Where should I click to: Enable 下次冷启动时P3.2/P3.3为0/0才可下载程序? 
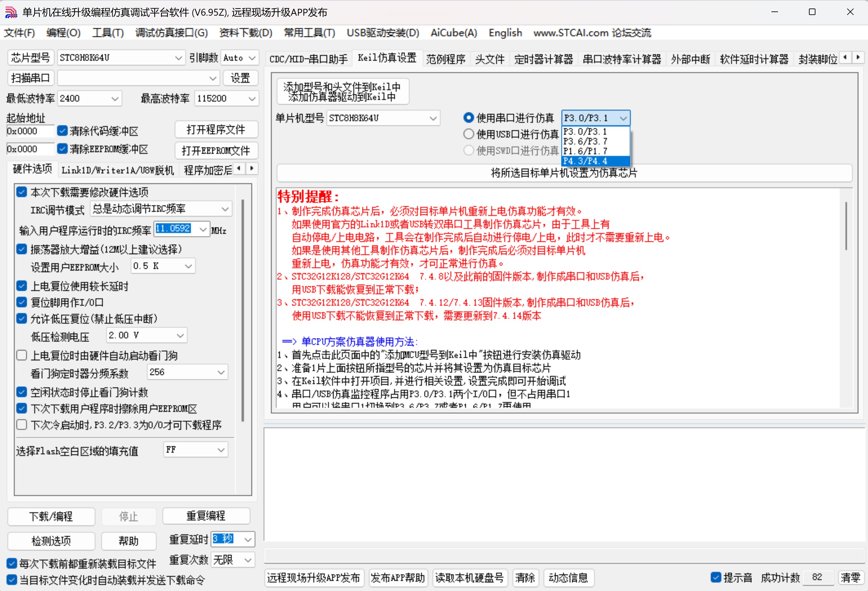[22, 425]
